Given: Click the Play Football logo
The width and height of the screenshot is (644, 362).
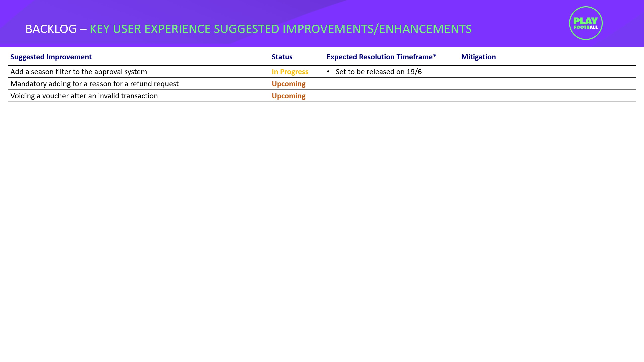Looking at the screenshot, I should coord(586,23).
